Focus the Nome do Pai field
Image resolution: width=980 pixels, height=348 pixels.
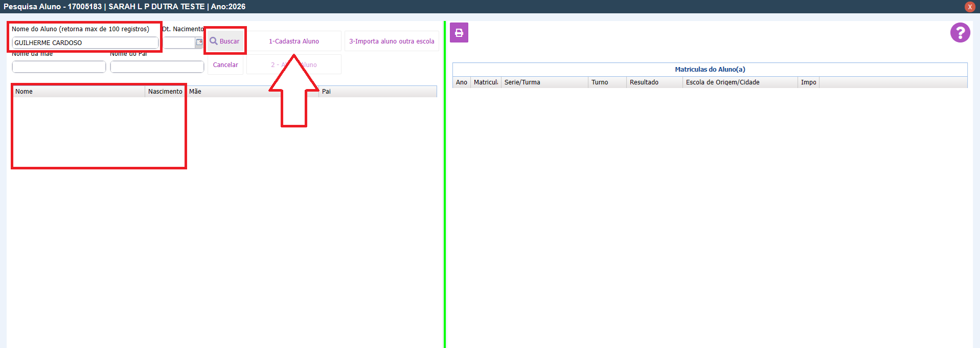coord(157,67)
